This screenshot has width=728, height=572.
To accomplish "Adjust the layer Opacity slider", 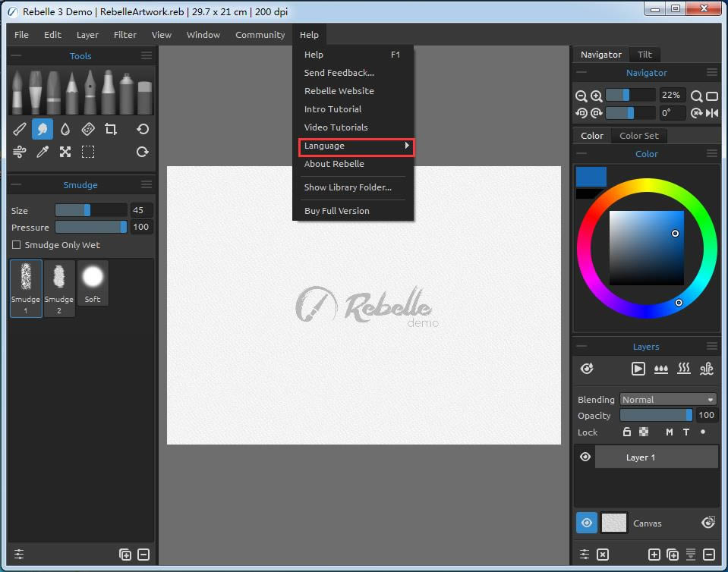I will pyautogui.click(x=657, y=415).
